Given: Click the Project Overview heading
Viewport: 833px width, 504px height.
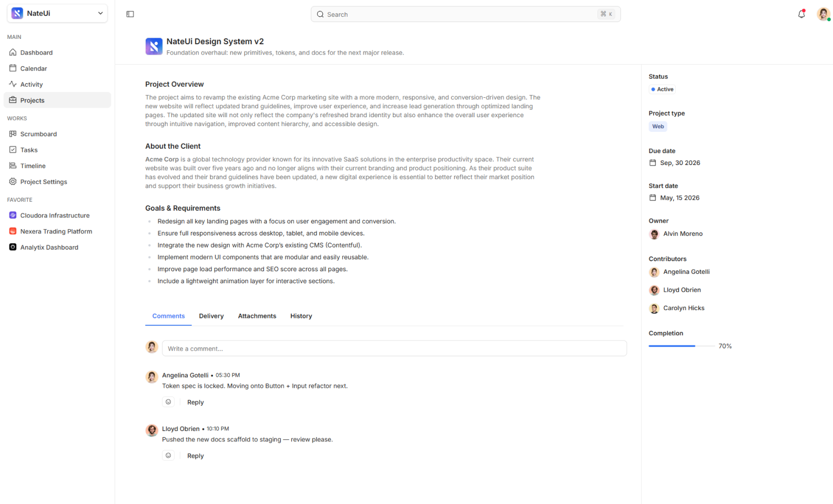Looking at the screenshot, I should (x=175, y=84).
